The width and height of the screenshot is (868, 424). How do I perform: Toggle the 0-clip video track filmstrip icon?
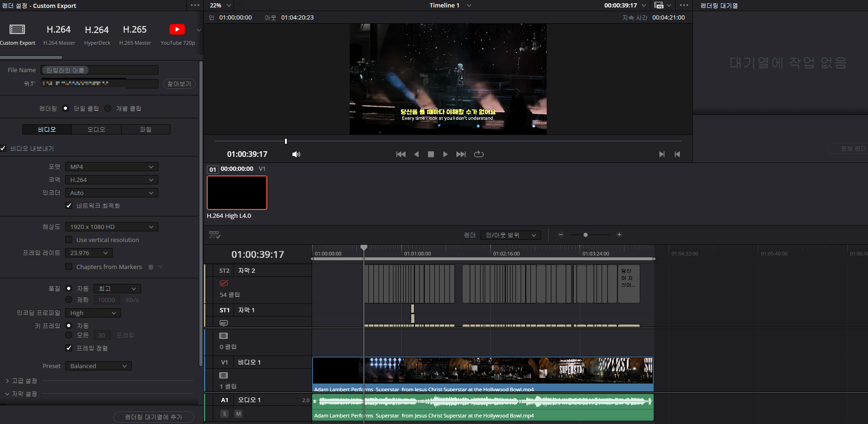[224, 336]
